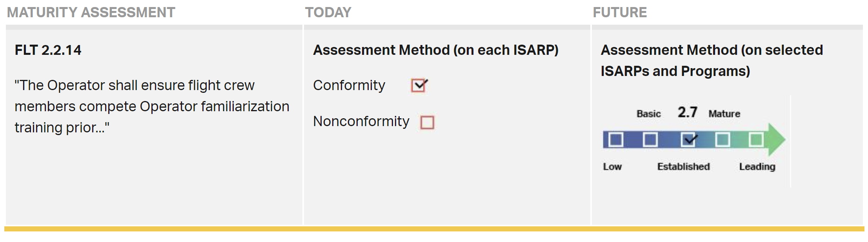Click the Low scale label
Screen dimensions: 868x242
(612, 167)
